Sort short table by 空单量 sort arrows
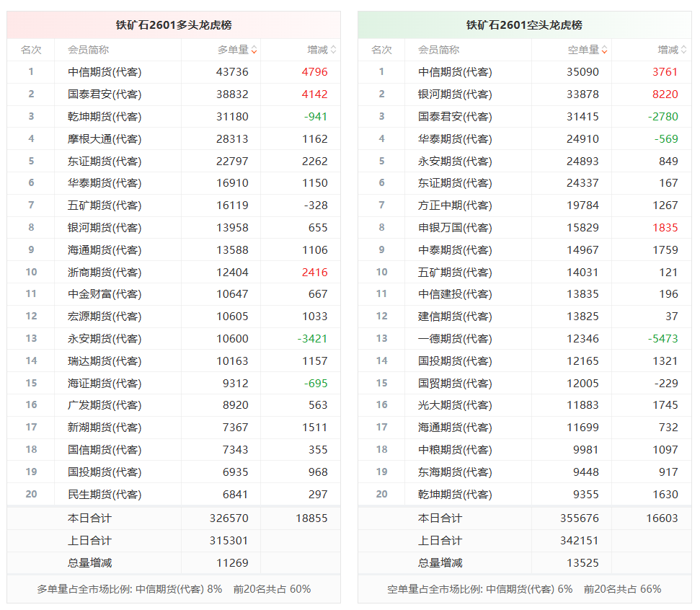 (604, 50)
